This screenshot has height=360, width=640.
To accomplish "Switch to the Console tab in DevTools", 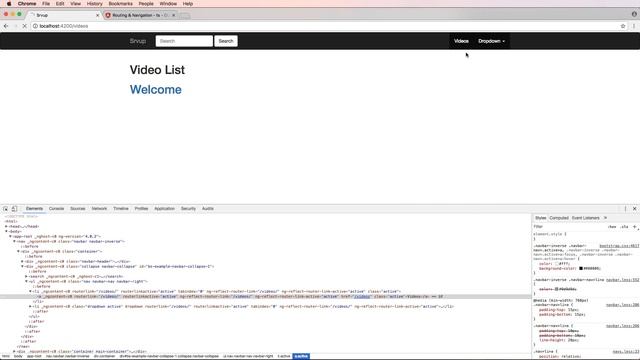I will click(56, 209).
